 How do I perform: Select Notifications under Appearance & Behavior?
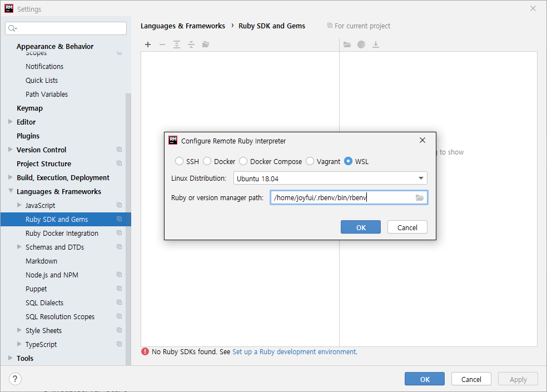click(x=44, y=66)
